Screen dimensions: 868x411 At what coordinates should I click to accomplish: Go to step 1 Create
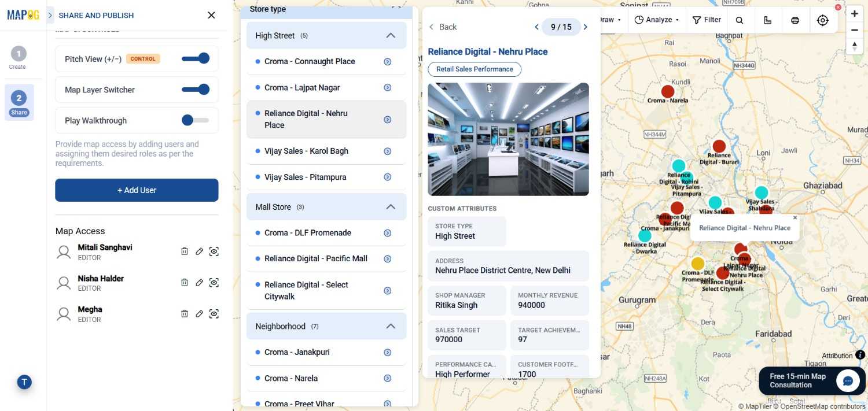pyautogui.click(x=18, y=58)
